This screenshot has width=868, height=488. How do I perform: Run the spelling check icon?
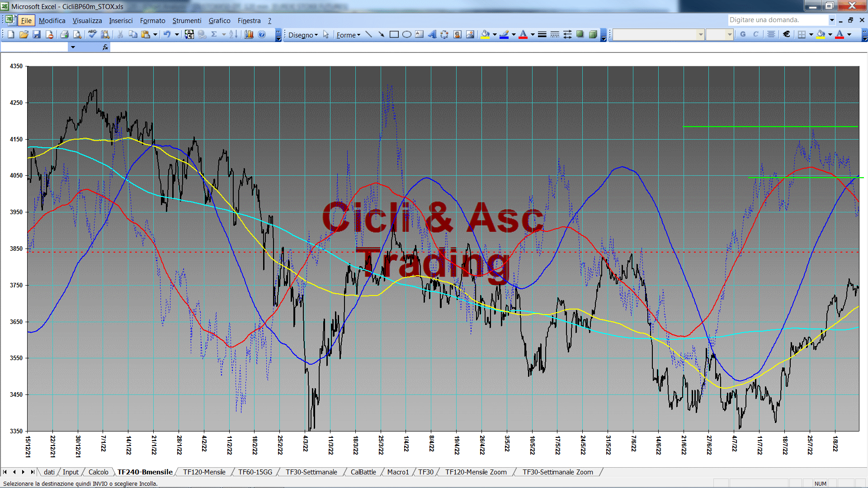(93, 35)
